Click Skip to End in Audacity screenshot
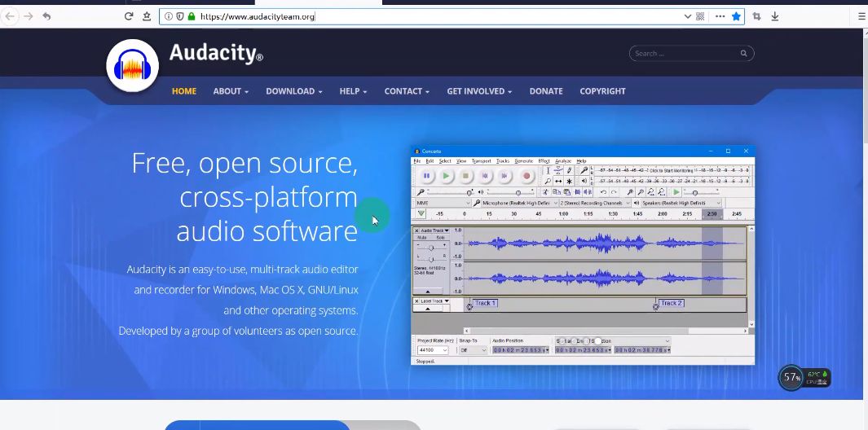Image resolution: width=868 pixels, height=430 pixels. pos(504,176)
